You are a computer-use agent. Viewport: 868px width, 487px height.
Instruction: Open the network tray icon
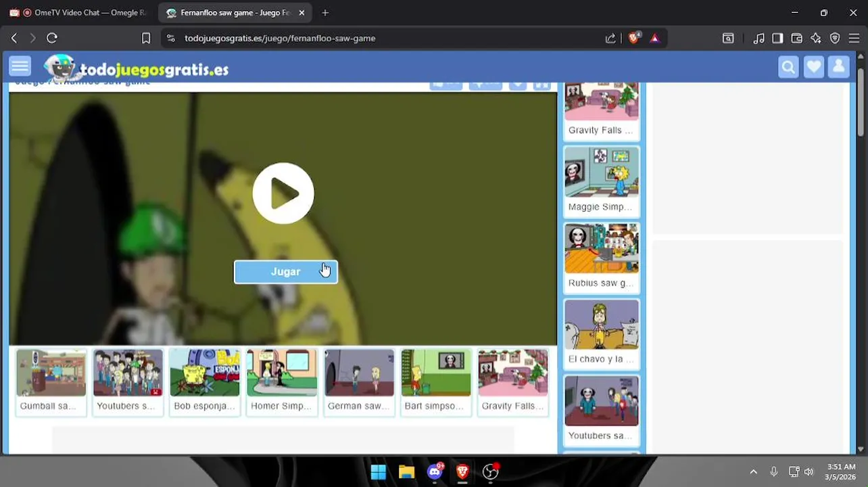794,471
